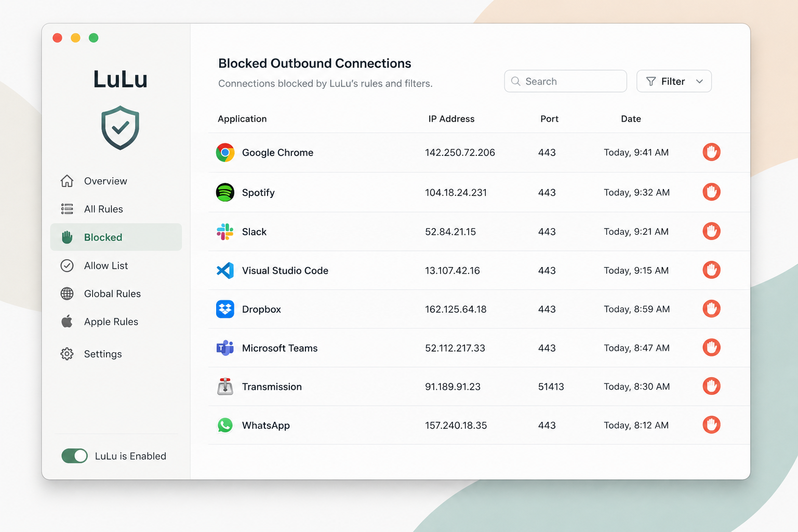Click the All Rules list icon
This screenshot has width=798, height=532.
pos(67,209)
